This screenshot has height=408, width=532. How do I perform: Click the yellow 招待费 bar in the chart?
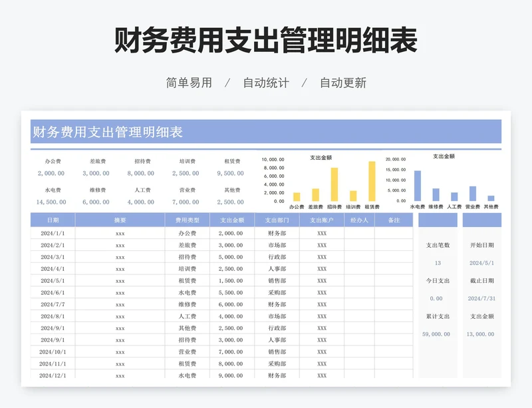tap(334, 184)
